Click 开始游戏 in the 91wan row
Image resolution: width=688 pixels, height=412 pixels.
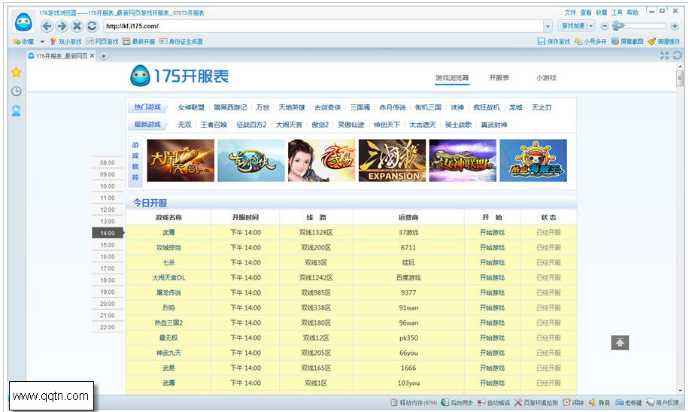492,308
